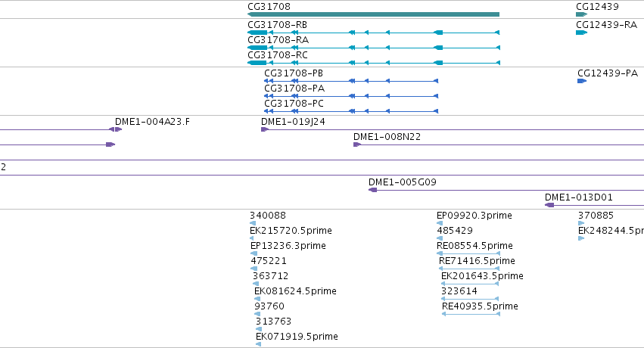Select the CG31708-RA transcript line
The height and width of the screenshot is (348, 644).
[373, 48]
